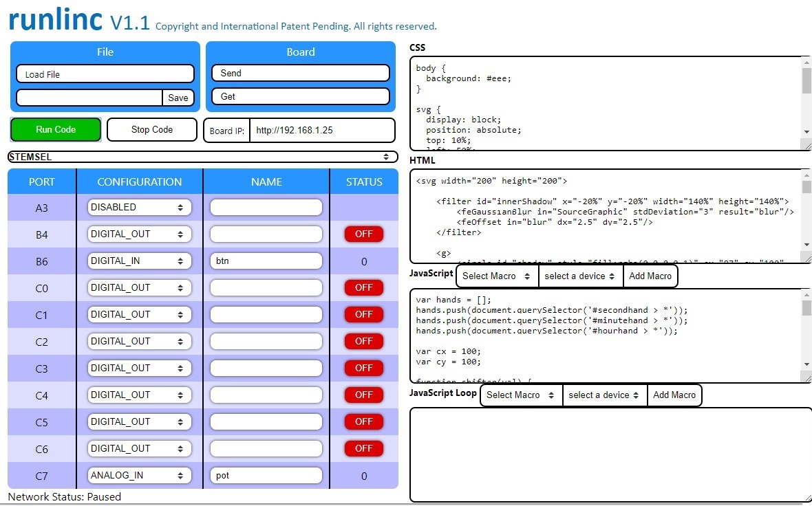Click Add Macro for JavaScript Loop
The image size is (812, 506).
pyautogui.click(x=674, y=395)
